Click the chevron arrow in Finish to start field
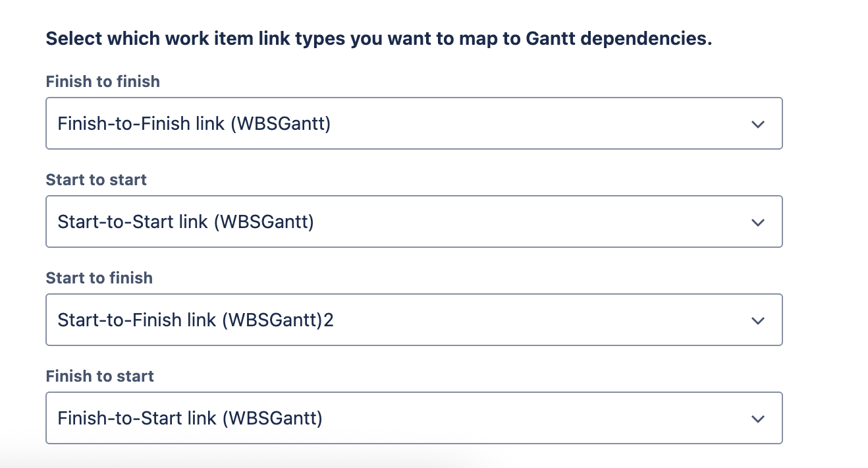 (x=758, y=419)
